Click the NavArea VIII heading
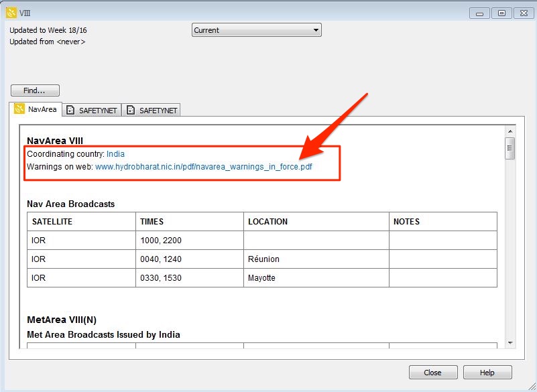This screenshot has width=537, height=392. coord(55,141)
